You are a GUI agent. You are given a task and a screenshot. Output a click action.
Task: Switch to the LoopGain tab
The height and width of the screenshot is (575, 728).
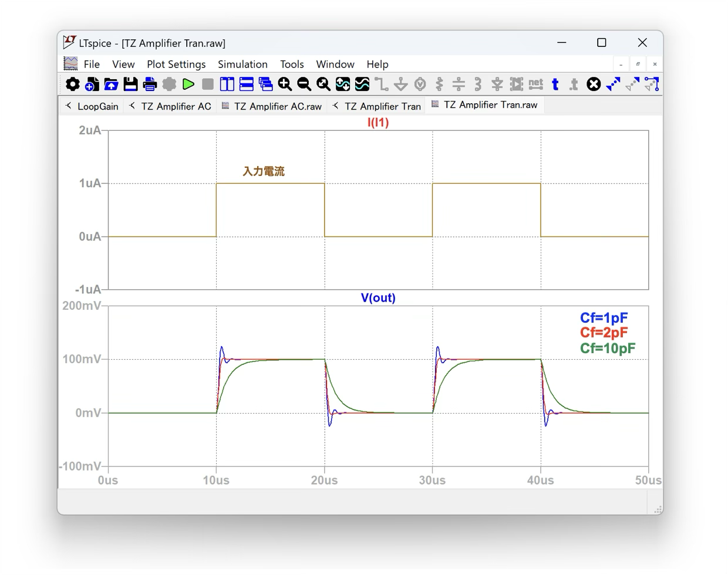pos(92,106)
